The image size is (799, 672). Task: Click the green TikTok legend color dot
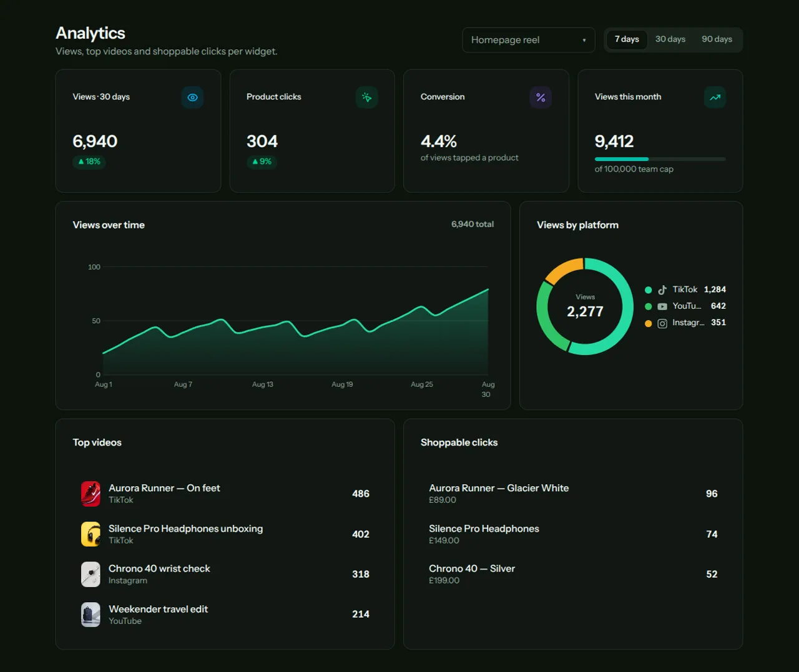[x=649, y=290]
